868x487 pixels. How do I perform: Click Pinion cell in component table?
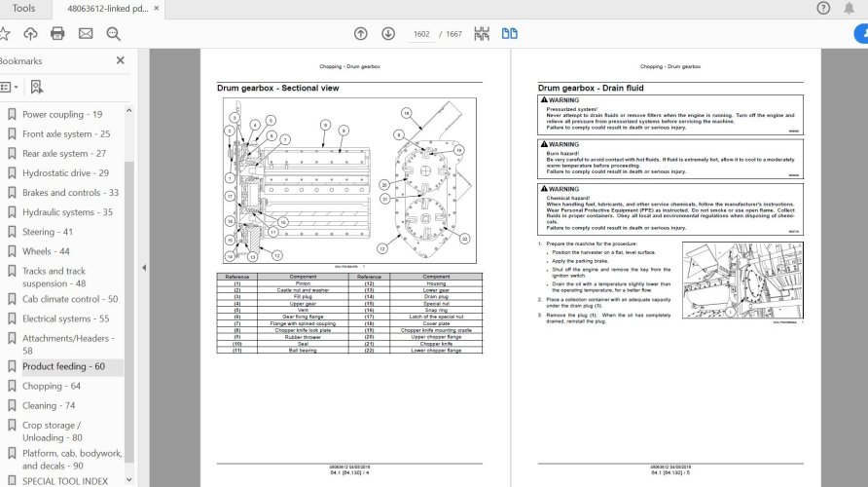coord(303,283)
